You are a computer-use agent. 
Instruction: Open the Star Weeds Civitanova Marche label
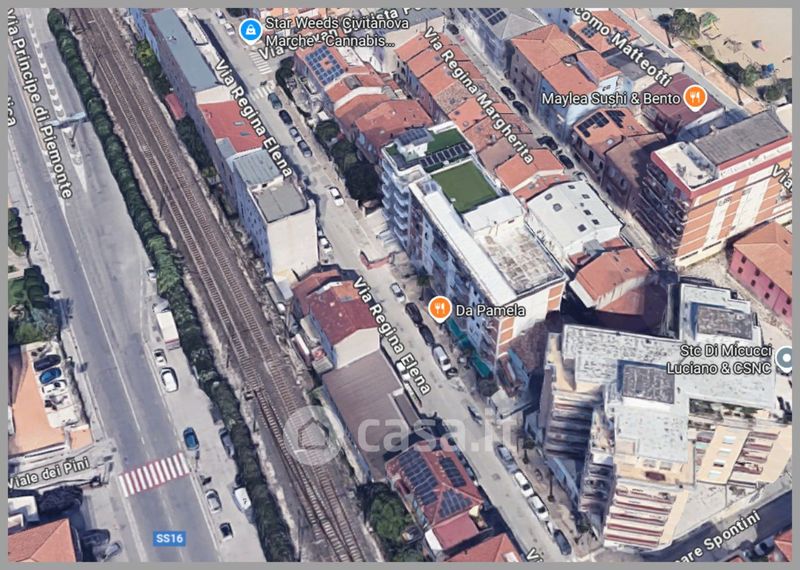click(335, 30)
